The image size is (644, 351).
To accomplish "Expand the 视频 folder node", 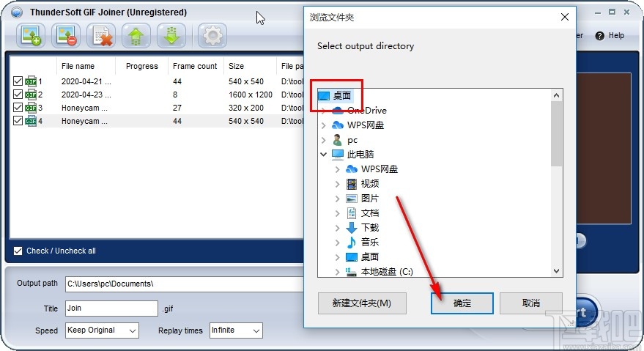I will (x=337, y=183).
